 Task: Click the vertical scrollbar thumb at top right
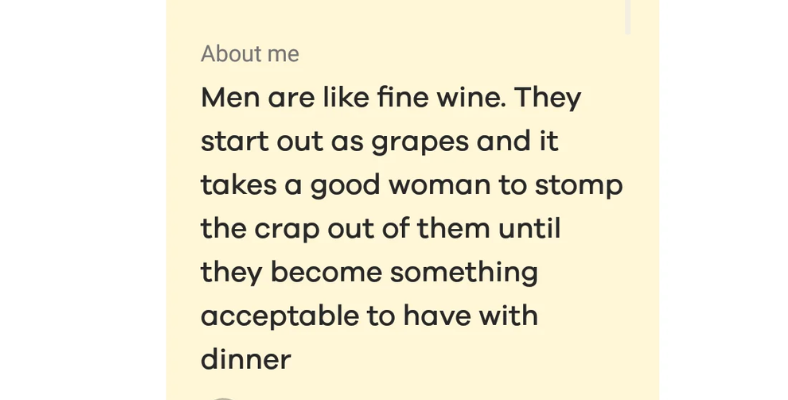tap(629, 15)
